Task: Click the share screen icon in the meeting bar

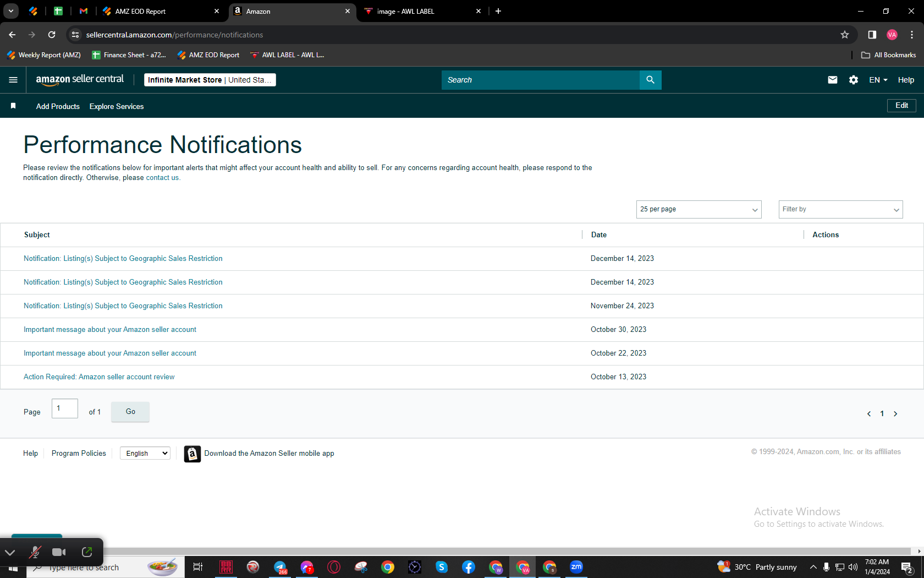Action: [x=87, y=552]
